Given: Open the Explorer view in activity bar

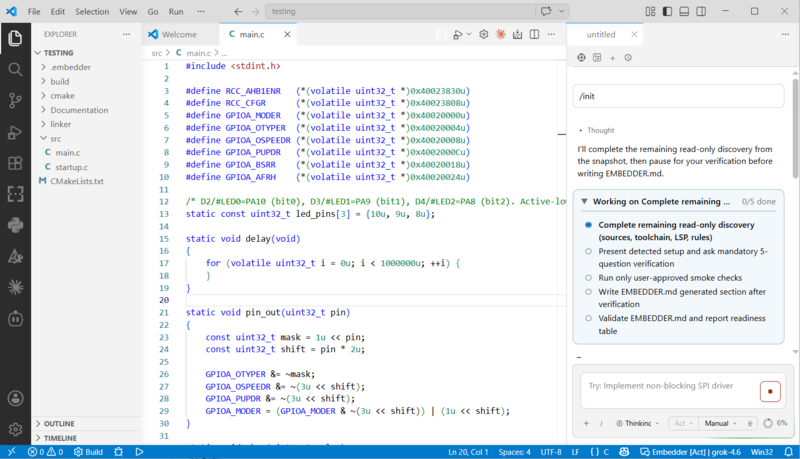Looking at the screenshot, I should pyautogui.click(x=15, y=38).
